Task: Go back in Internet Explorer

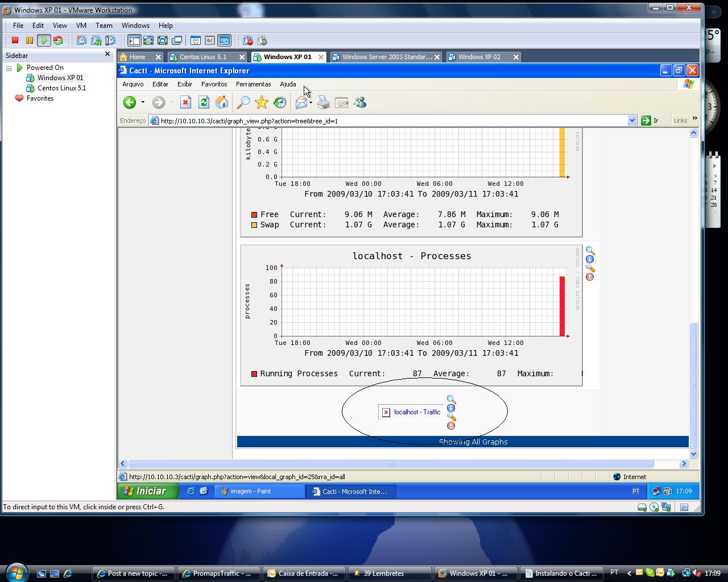Action: click(x=130, y=102)
